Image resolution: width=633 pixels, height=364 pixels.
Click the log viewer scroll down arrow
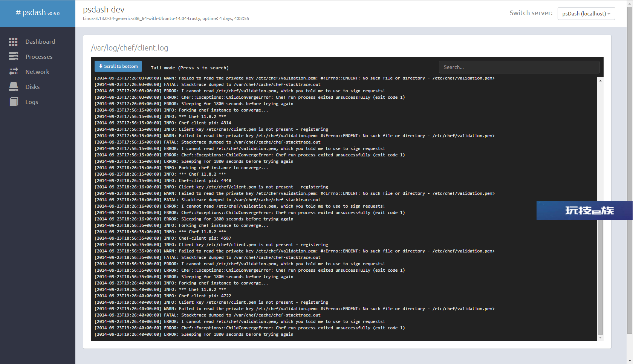[600, 338]
